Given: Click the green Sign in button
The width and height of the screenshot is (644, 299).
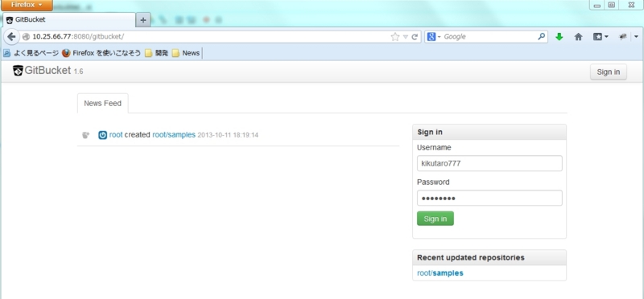Looking at the screenshot, I should [436, 219].
